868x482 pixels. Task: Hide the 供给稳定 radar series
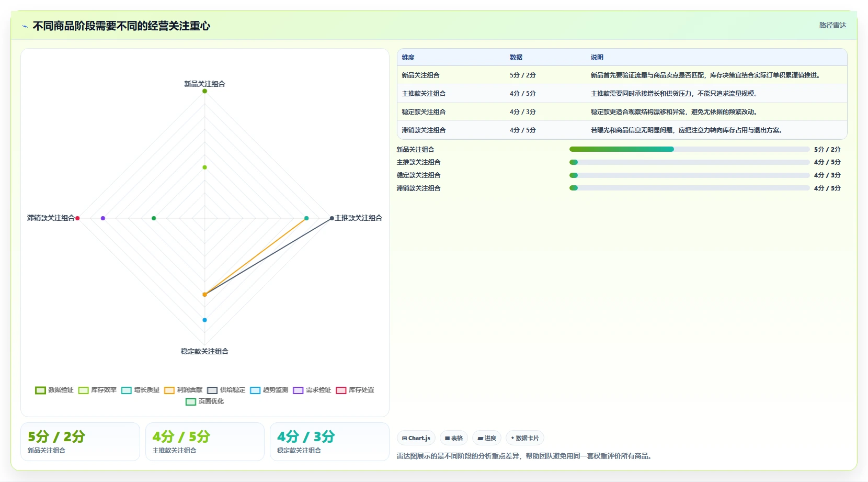pyautogui.click(x=226, y=390)
